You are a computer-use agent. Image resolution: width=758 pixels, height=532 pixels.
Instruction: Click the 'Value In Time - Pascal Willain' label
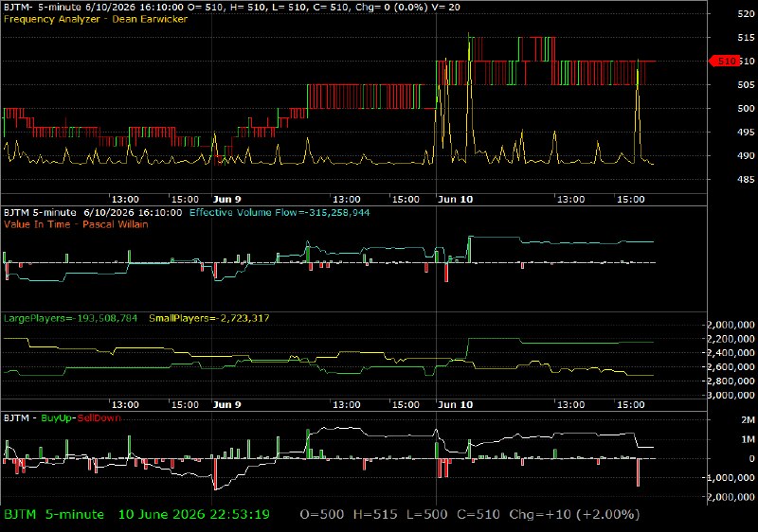click(x=76, y=224)
